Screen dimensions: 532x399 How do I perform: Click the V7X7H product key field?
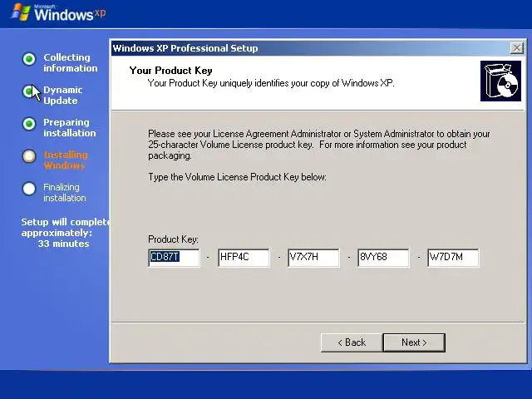click(x=313, y=258)
